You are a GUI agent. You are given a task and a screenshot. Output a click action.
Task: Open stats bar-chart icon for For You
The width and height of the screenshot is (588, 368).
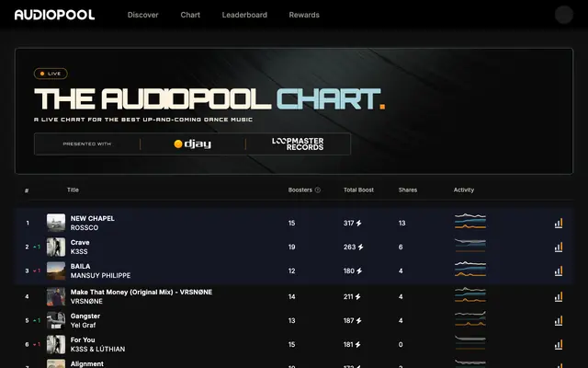tap(559, 344)
